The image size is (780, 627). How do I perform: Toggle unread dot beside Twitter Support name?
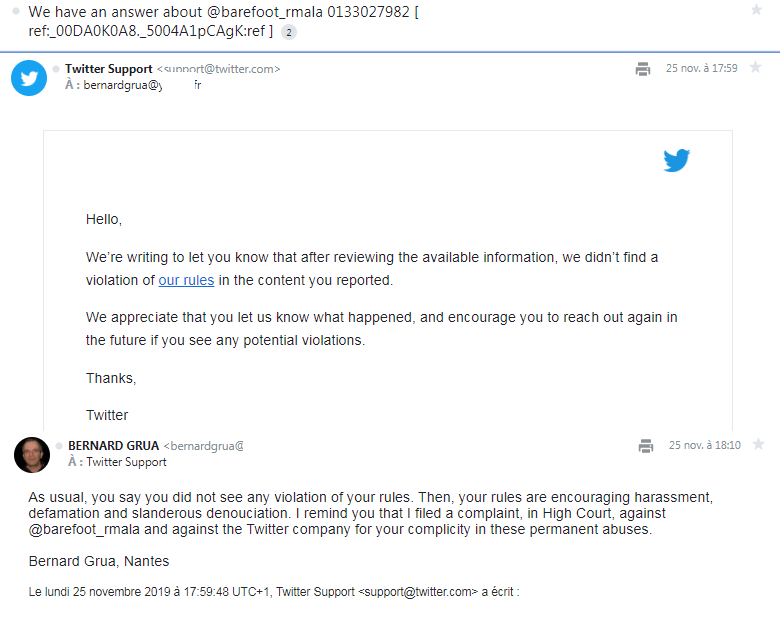click(x=56, y=69)
